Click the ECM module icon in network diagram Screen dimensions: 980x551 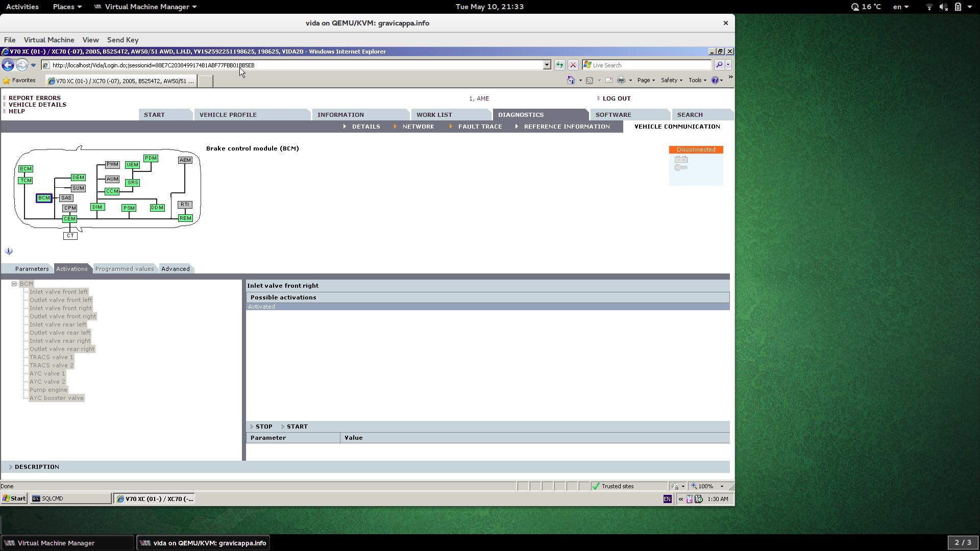[x=26, y=168]
